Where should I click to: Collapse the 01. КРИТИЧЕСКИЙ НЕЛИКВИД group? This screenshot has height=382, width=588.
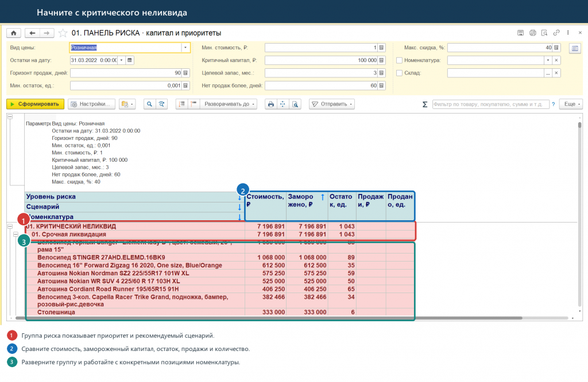click(10, 226)
